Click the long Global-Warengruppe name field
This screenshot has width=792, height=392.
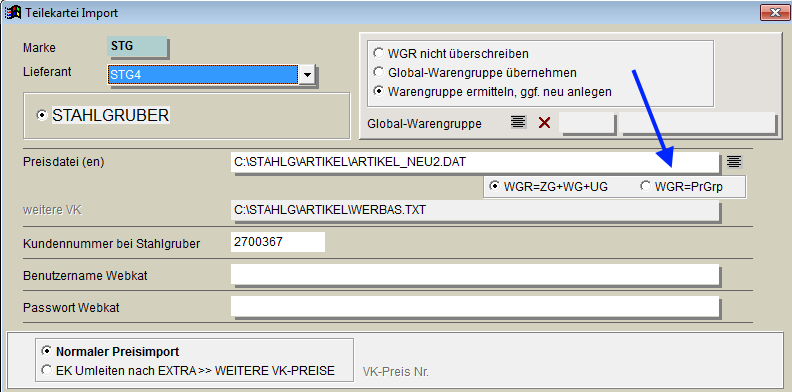click(x=697, y=123)
